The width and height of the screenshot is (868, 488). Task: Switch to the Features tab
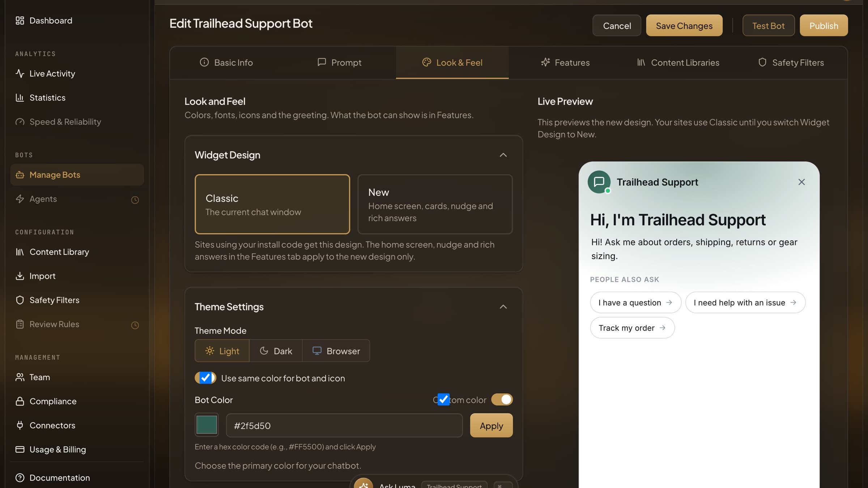point(565,63)
